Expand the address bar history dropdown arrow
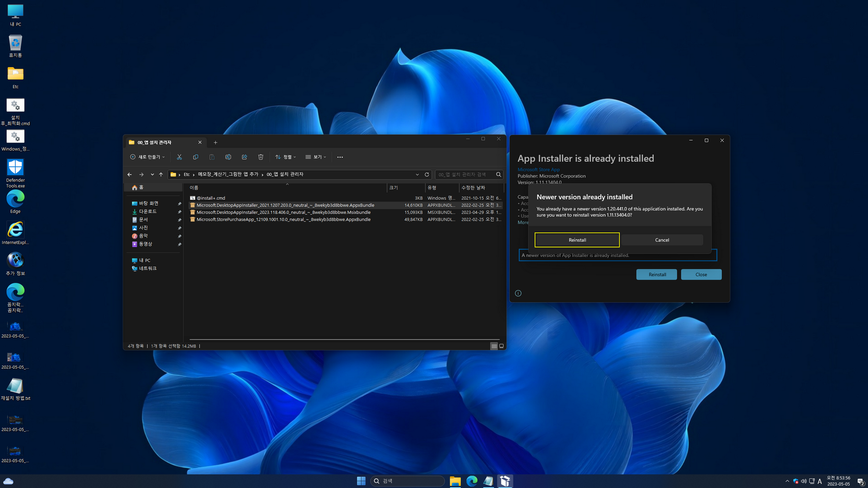This screenshot has height=488, width=868. [x=417, y=175]
